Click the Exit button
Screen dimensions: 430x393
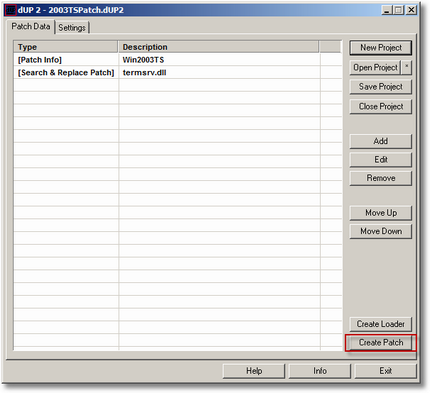[386, 371]
